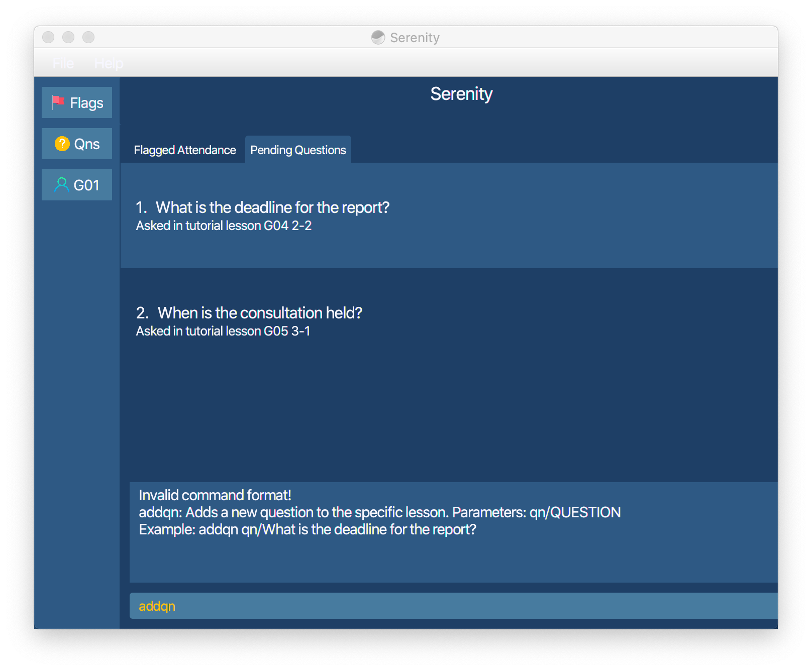The image size is (812, 671).
Task: Select question 1 about report deadline
Action: pyautogui.click(x=449, y=215)
